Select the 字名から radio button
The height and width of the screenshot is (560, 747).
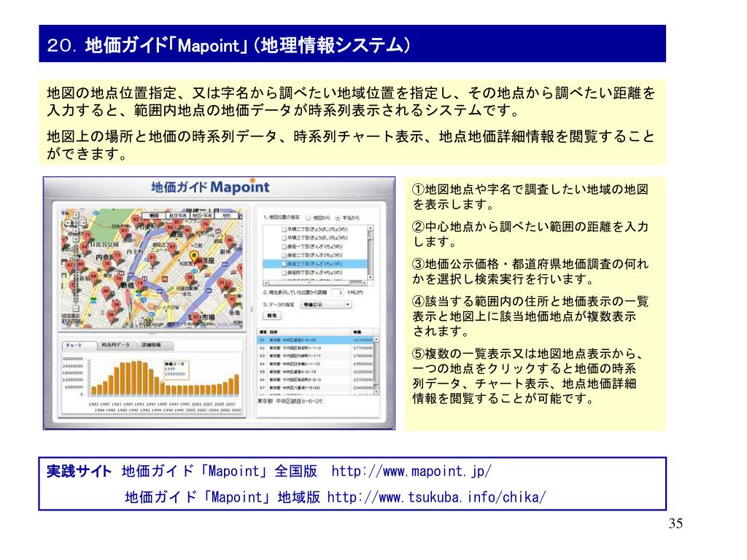pyautogui.click(x=337, y=218)
